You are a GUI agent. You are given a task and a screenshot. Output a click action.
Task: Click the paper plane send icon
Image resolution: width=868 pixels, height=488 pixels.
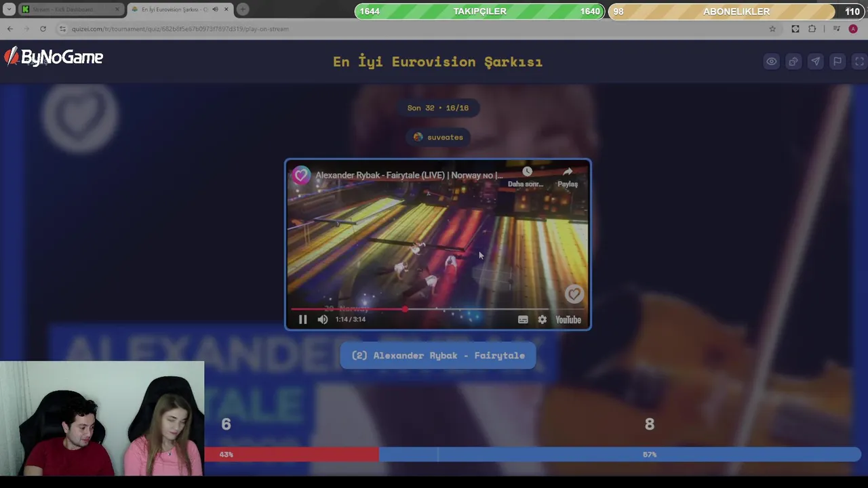click(x=815, y=62)
